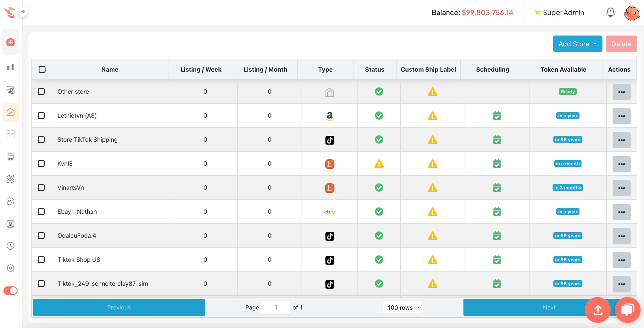This screenshot has height=328, width=644.
Task: Open the actions menu for VinartsVn
Action: [621, 188]
